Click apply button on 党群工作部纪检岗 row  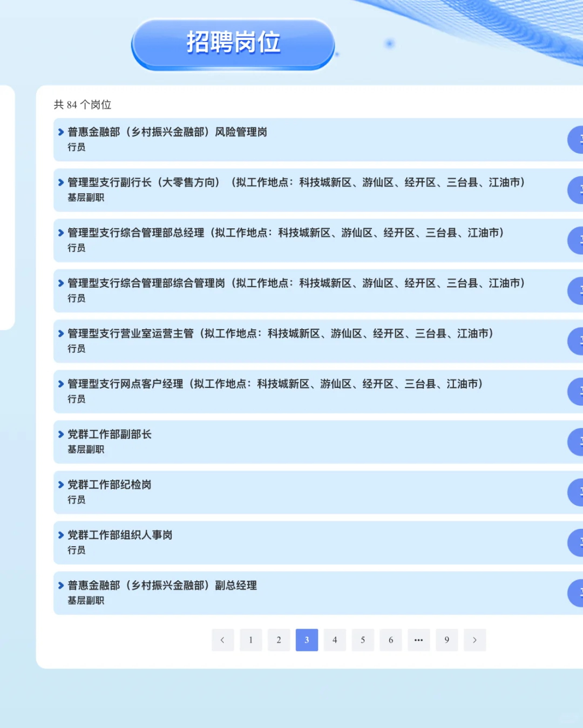click(x=575, y=492)
